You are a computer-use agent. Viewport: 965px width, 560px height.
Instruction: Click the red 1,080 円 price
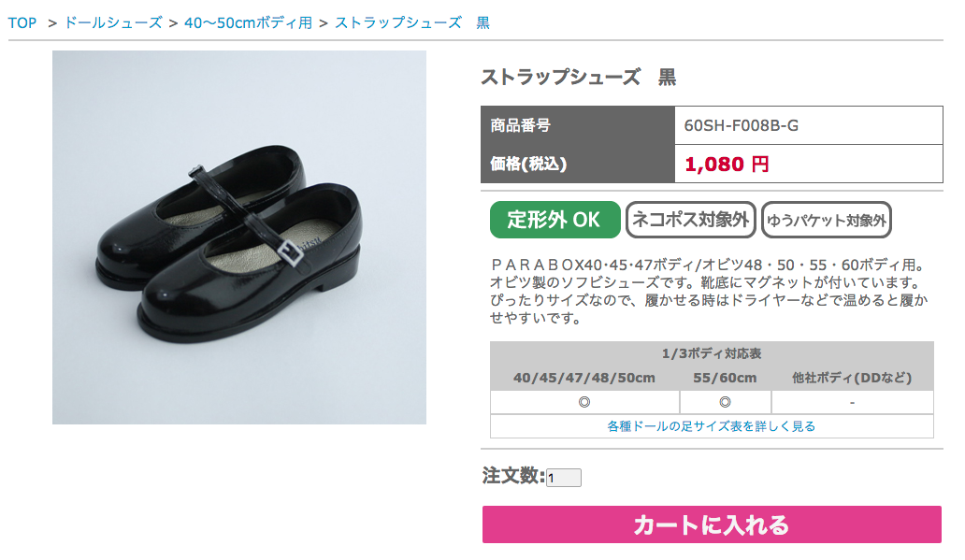pyautogui.click(x=727, y=165)
